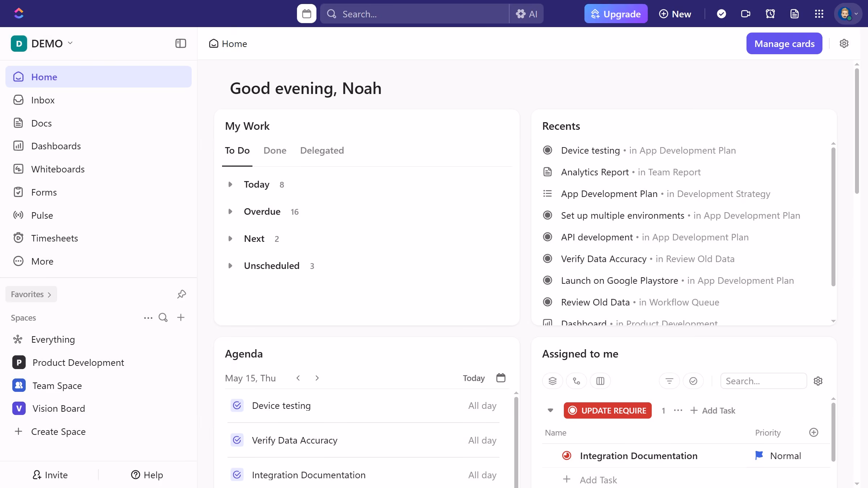Expand the Next task group
The image size is (868, 488).
(230, 239)
